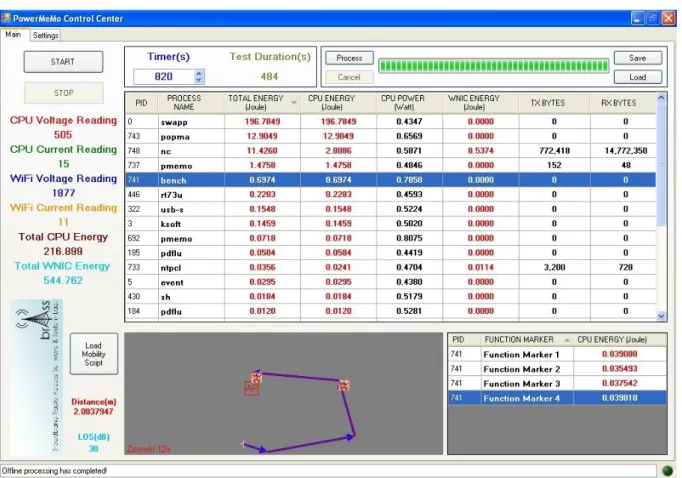Click the WiFi Voltage Reading value 1877
This screenshot has height=478, width=682.
[63, 193]
